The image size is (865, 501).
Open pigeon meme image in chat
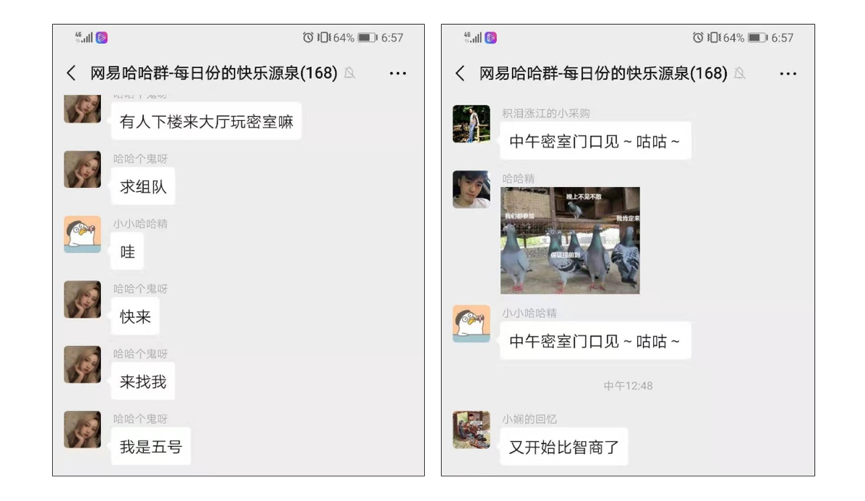570,241
